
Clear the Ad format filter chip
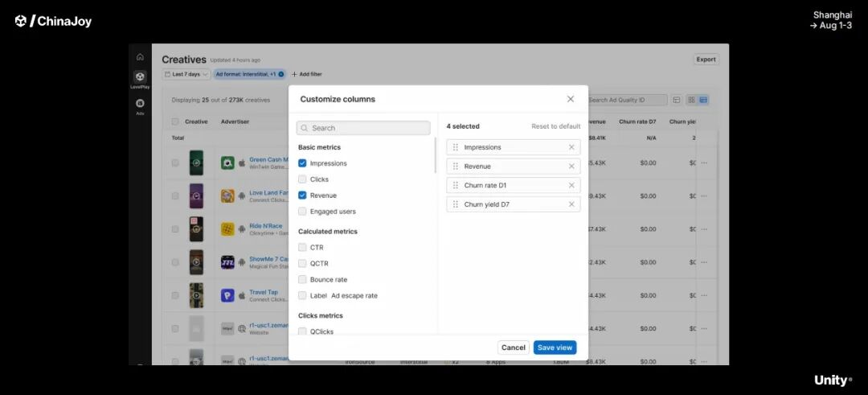(280, 74)
